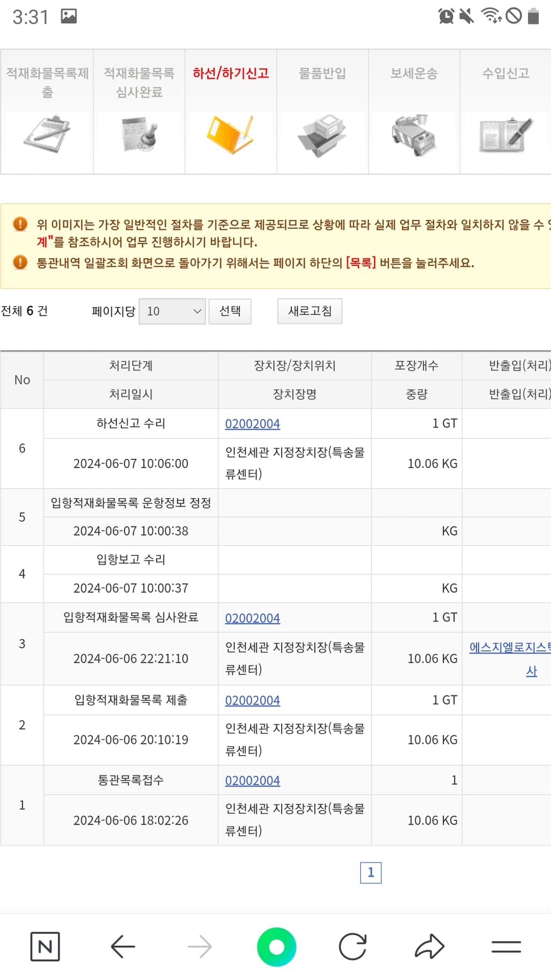Click the 처리단계 column header
This screenshot has height=980, width=551.
(131, 366)
